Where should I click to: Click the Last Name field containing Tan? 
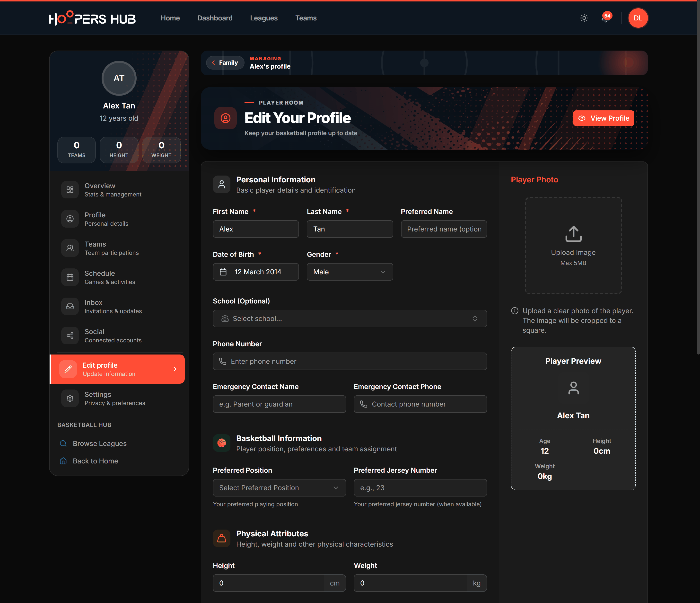pyautogui.click(x=350, y=229)
